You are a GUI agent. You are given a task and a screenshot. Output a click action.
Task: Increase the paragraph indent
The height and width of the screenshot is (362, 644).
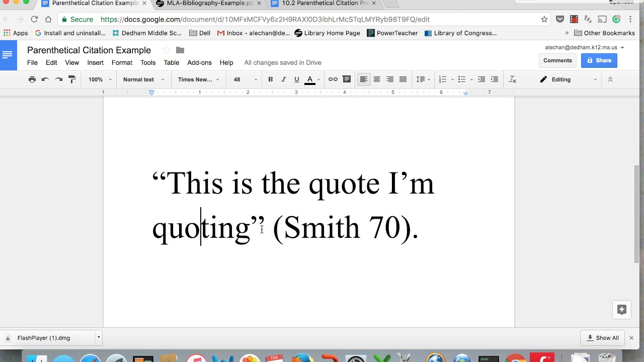495,79
